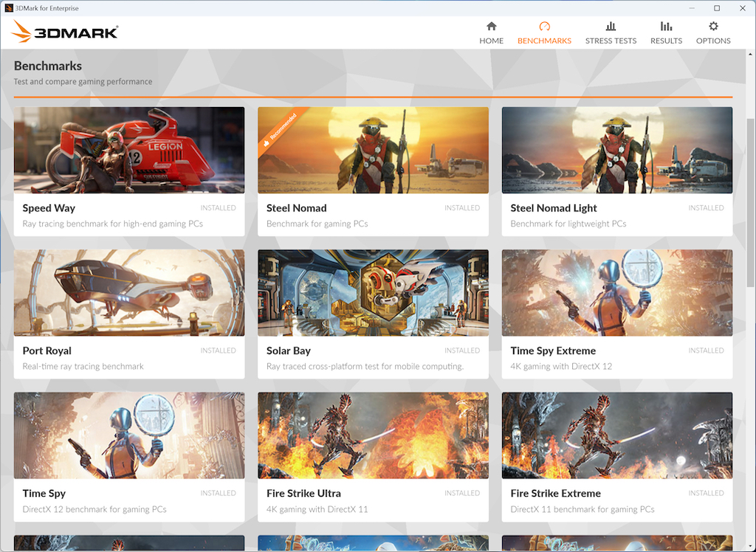Open the Time Spy benchmark title

coord(44,494)
